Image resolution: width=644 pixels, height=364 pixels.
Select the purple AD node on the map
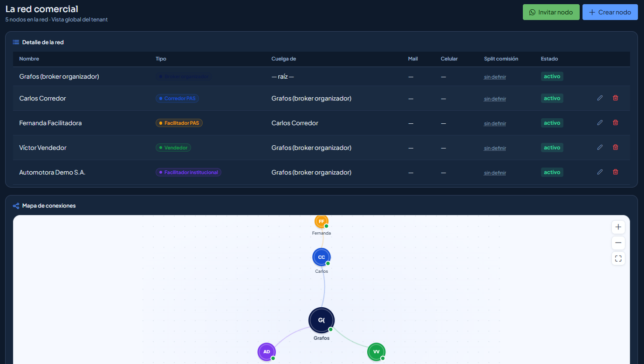[x=267, y=352]
